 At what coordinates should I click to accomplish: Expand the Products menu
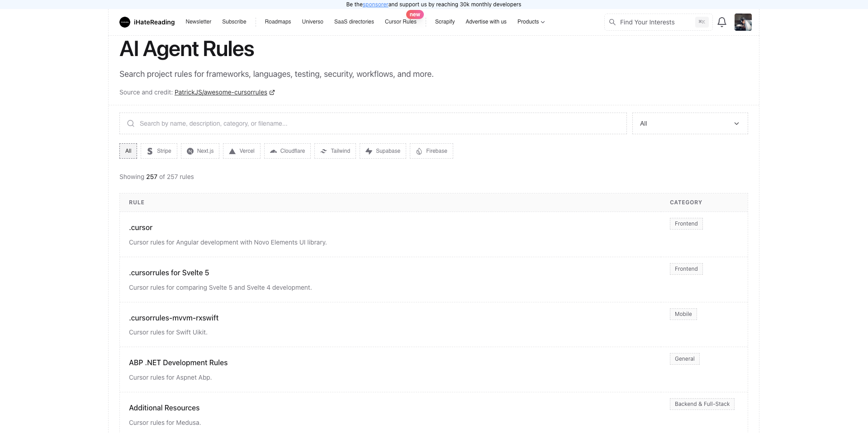531,22
